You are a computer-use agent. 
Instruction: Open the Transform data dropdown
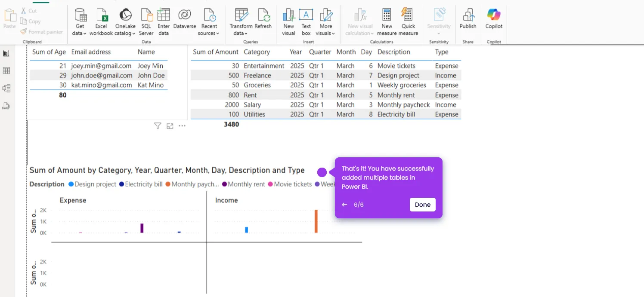point(241,22)
